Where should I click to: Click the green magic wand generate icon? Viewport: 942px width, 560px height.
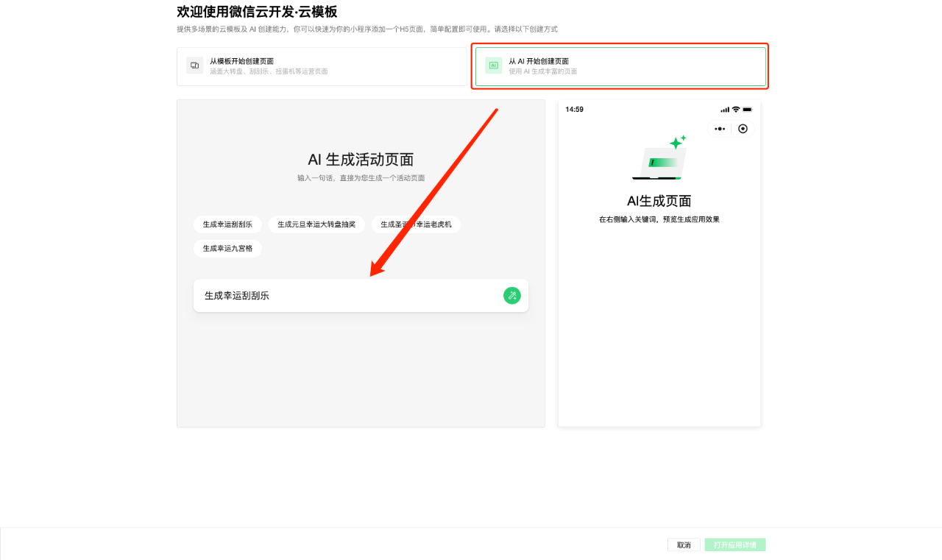[x=511, y=296]
